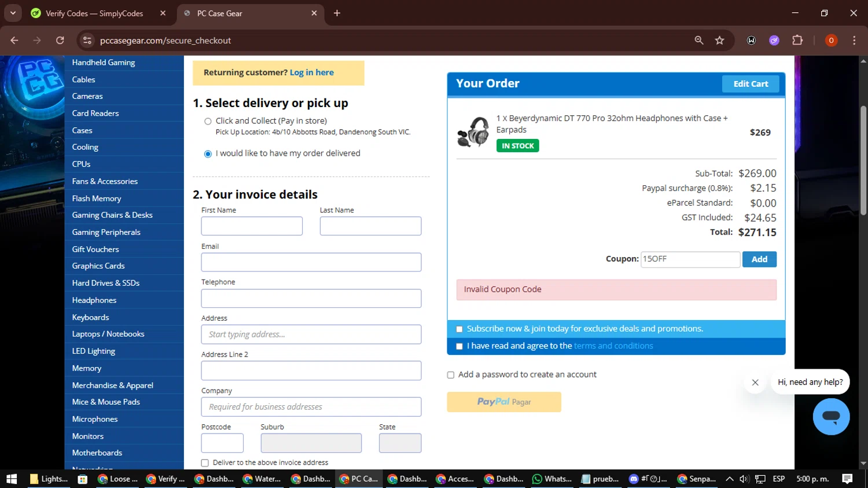Click the Last Name field

[x=370, y=226]
